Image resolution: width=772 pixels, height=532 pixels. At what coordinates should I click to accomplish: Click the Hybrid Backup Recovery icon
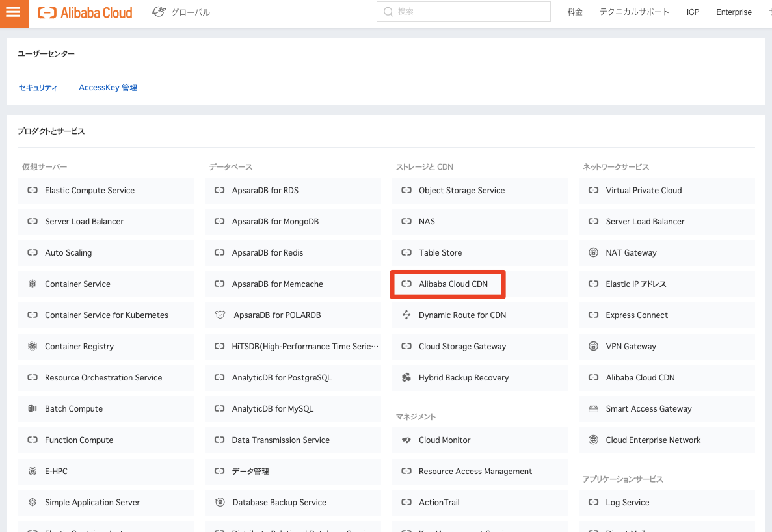pyautogui.click(x=406, y=377)
